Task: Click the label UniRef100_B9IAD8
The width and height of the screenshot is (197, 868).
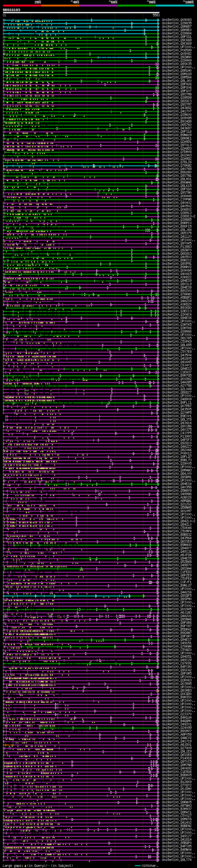Action: point(177,122)
